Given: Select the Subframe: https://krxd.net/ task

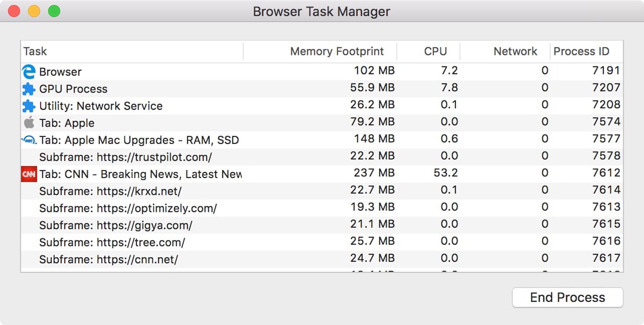Looking at the screenshot, I should [110, 191].
